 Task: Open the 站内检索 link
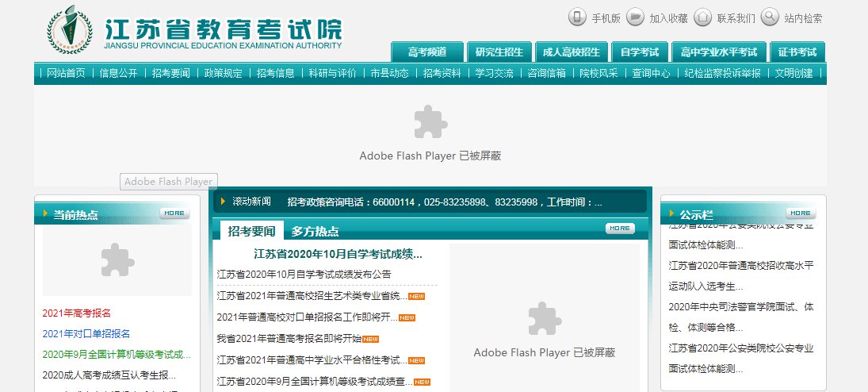(803, 18)
